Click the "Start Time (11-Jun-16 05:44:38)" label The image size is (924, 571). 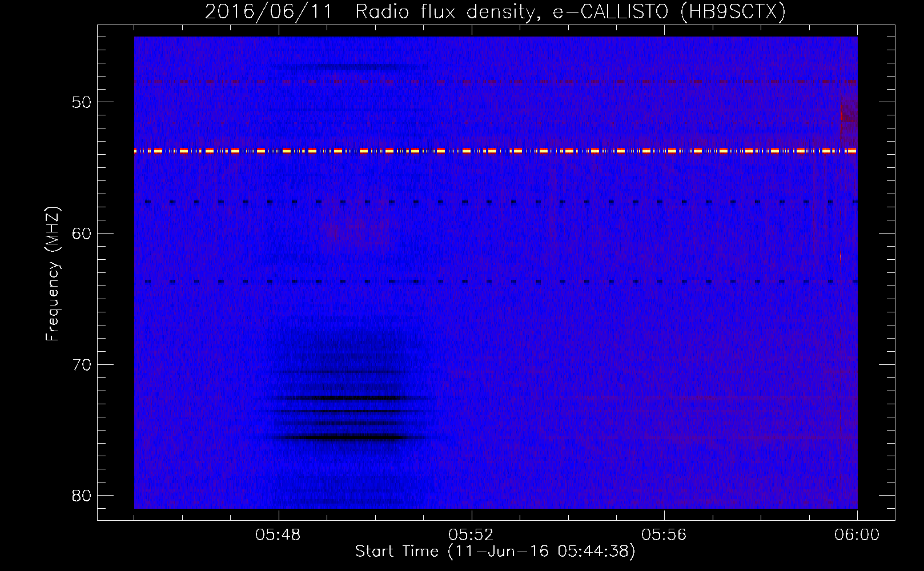click(x=495, y=552)
